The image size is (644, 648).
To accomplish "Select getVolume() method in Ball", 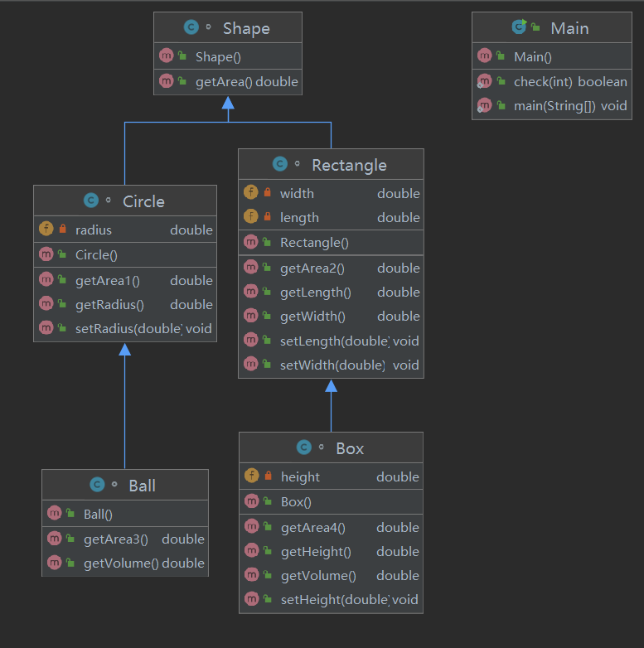I will pyautogui.click(x=125, y=563).
